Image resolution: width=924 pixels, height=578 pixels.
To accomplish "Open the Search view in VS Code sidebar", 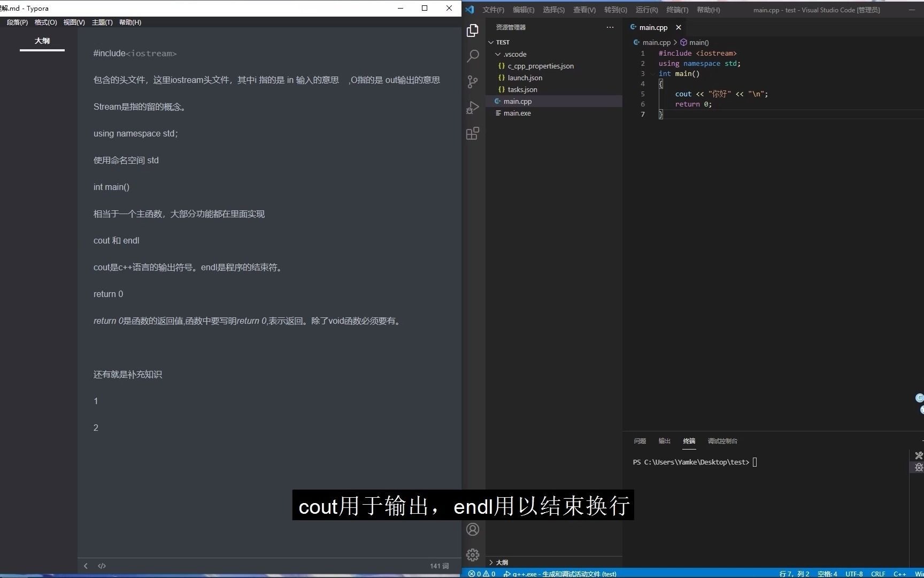I will coord(473,56).
